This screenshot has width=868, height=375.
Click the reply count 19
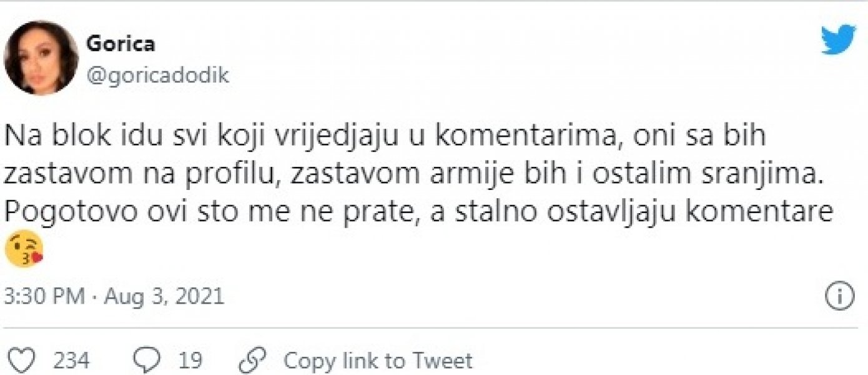click(190, 359)
